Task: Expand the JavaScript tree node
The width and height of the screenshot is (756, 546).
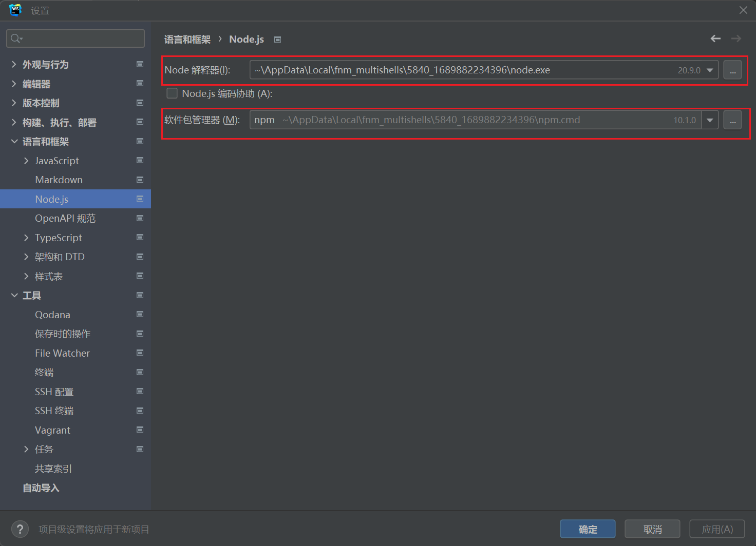Action: coord(26,161)
